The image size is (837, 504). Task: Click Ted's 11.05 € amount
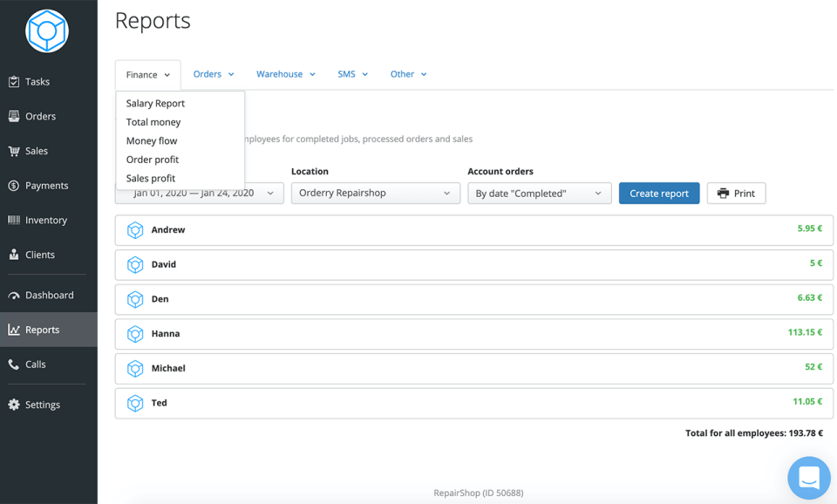pos(807,401)
